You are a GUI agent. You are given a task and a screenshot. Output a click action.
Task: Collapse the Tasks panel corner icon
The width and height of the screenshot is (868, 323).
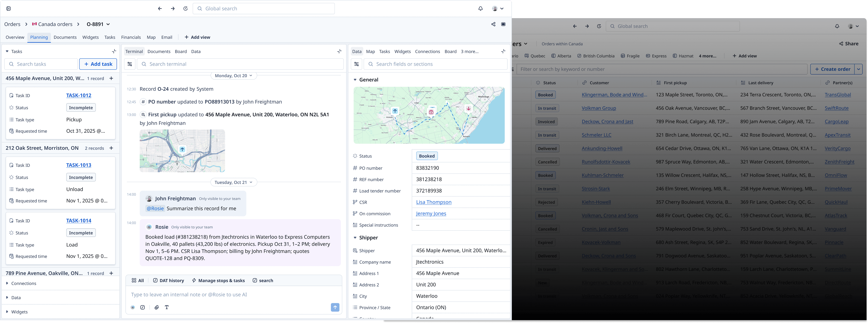114,51
